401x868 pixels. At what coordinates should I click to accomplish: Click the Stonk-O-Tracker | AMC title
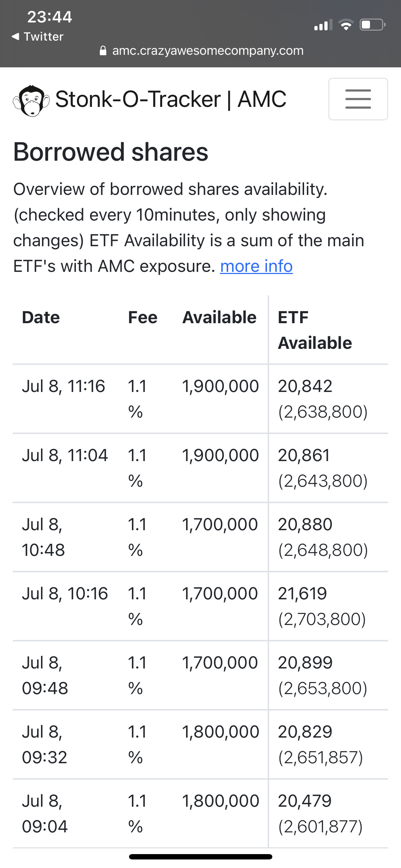click(x=171, y=99)
